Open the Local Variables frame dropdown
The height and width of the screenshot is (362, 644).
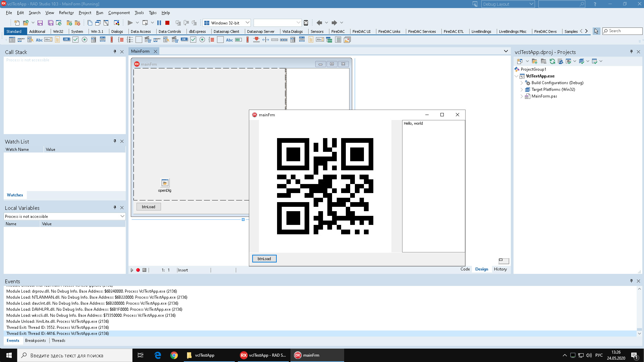coord(122,217)
